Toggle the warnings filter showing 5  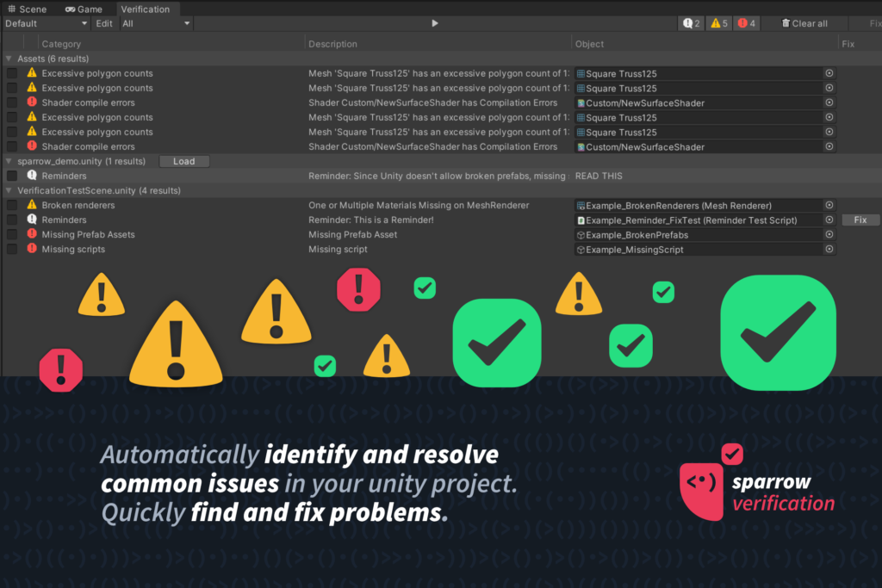tap(719, 23)
